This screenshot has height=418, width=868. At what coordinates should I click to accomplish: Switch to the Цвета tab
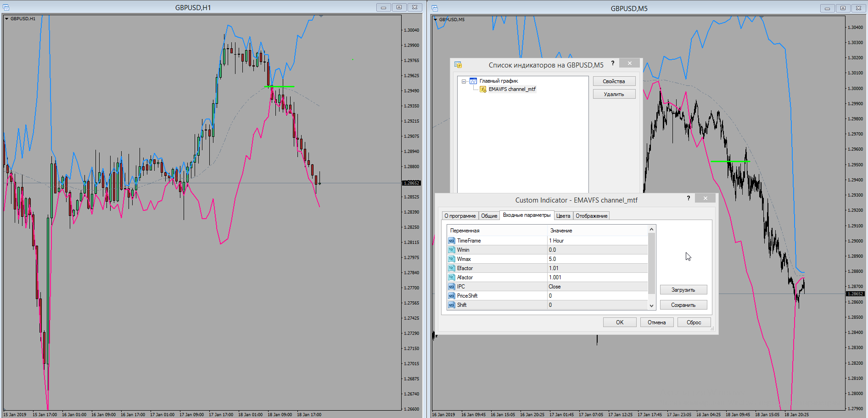(563, 216)
